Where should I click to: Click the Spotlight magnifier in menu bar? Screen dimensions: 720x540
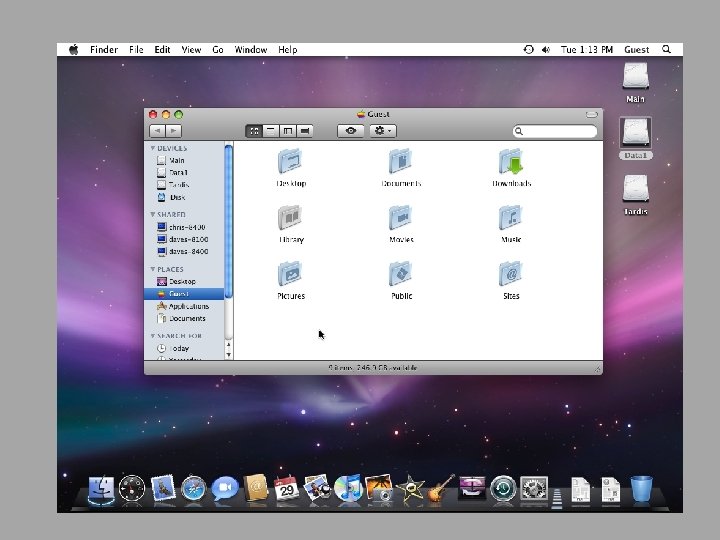coord(667,49)
